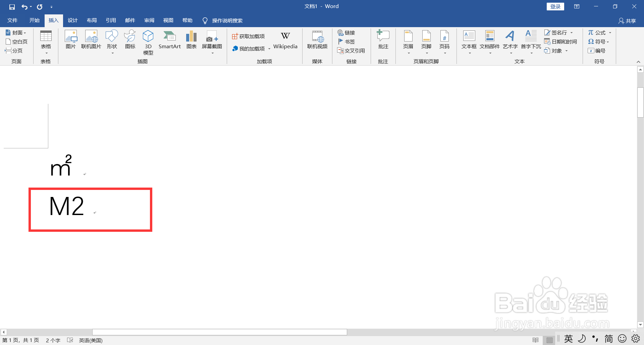Insert a 书签 bookmark
Image resolution: width=644 pixels, height=345 pixels.
(x=346, y=42)
